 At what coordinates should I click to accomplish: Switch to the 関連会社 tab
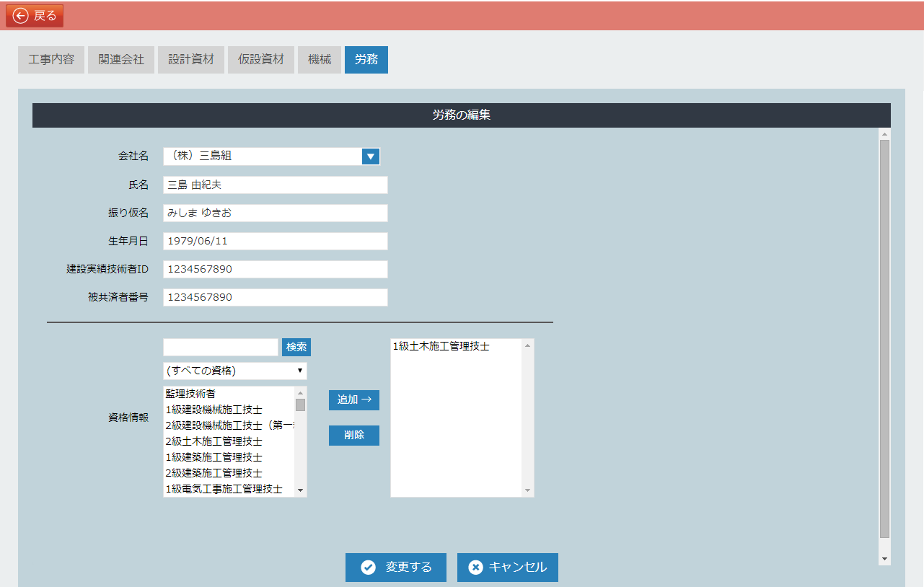121,60
